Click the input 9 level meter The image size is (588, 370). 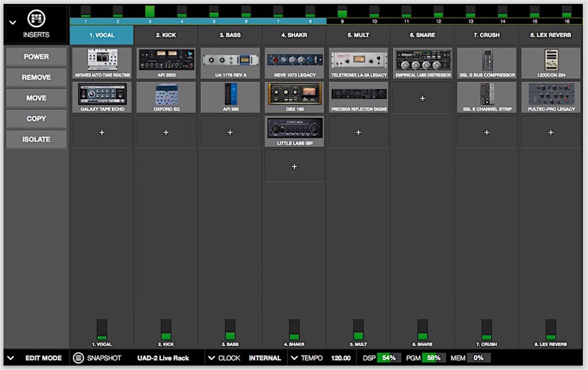pos(342,11)
